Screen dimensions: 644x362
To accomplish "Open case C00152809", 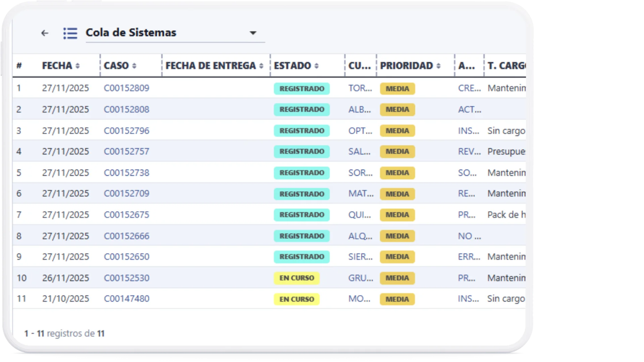I will point(127,88).
